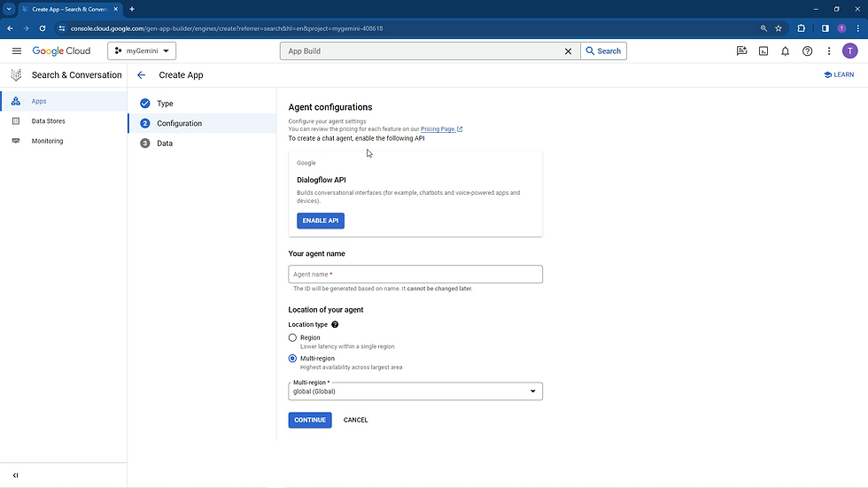This screenshot has width=868, height=488.
Task: Go back with the Create App arrow
Action: [141, 75]
